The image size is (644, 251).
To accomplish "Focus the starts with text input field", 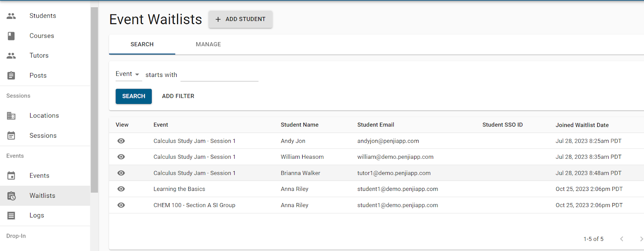I will [219, 75].
